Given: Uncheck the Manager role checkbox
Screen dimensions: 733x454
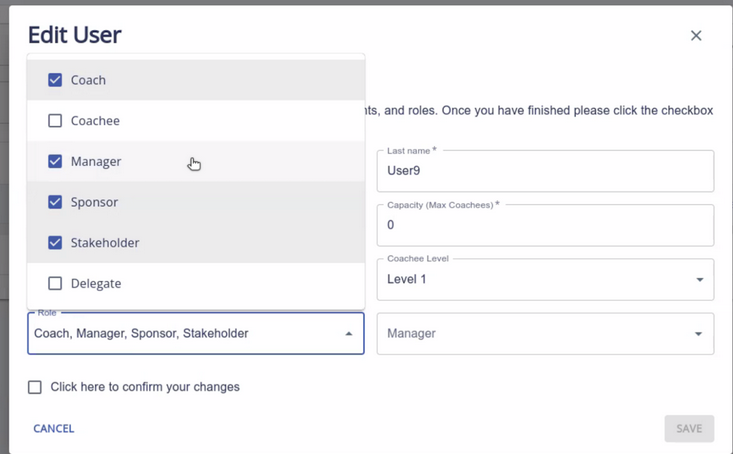Looking at the screenshot, I should click(55, 161).
